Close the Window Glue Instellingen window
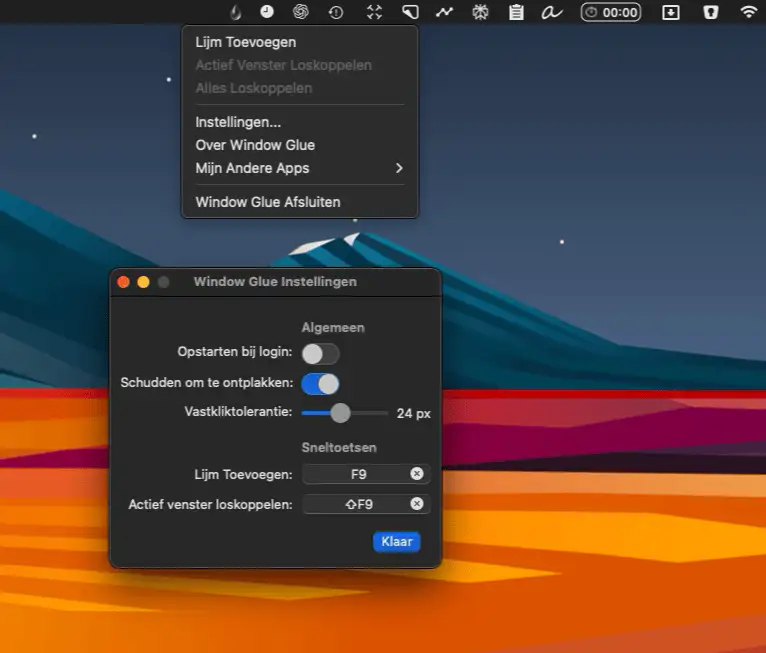Screen dimensions: 766x653 [x=123, y=282]
